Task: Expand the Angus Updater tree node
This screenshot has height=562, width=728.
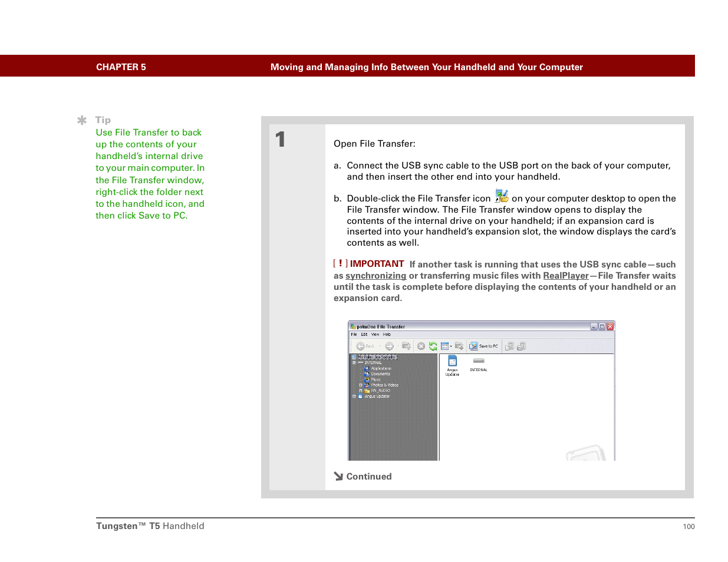Action: point(354,396)
